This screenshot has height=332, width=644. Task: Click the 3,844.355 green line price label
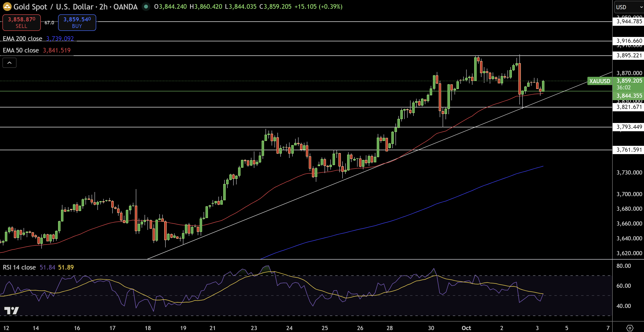click(629, 96)
